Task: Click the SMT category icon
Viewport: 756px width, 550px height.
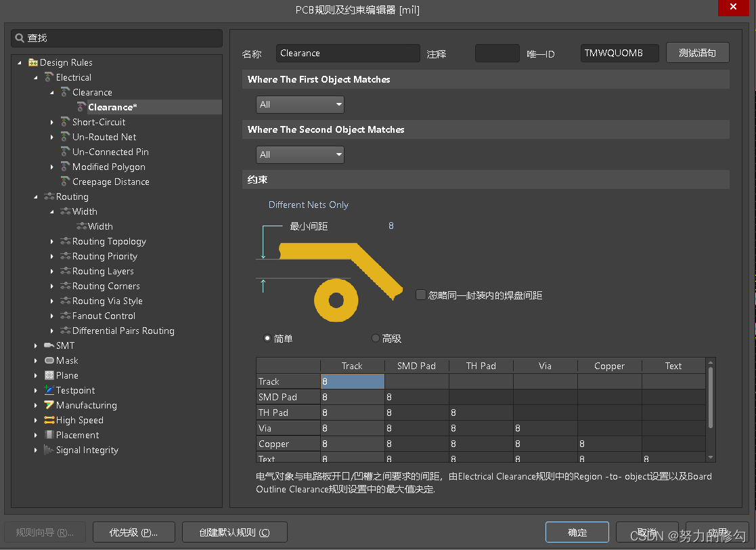Action: (x=49, y=345)
